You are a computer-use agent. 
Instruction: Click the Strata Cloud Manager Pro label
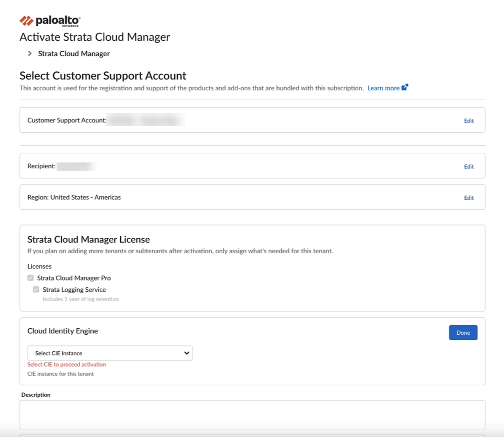pos(74,278)
